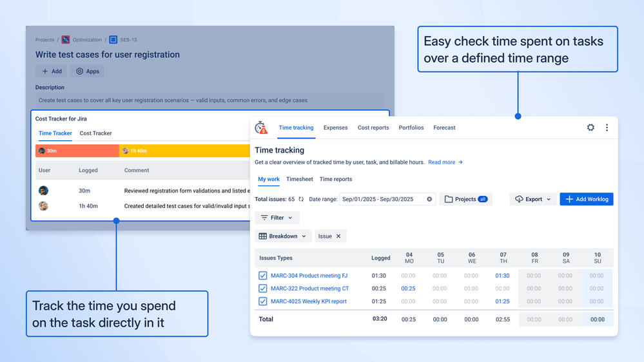Click the 01:30 Thursday cell for MARC-304

tap(502, 276)
